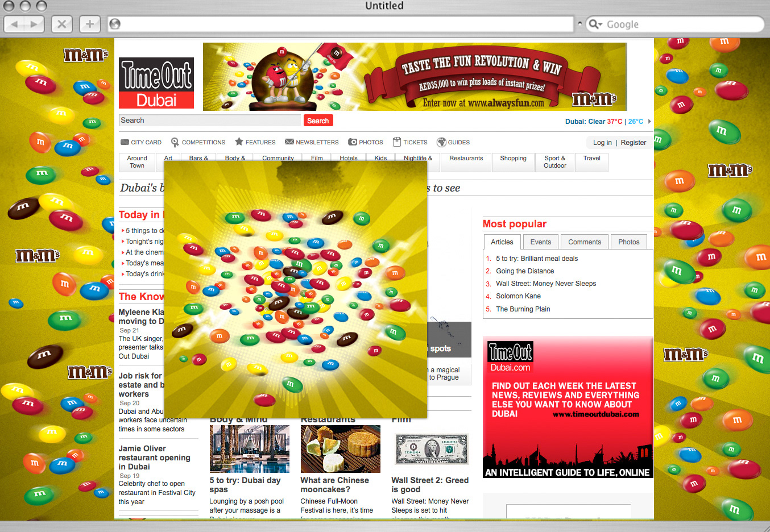Viewport: 770px width, 532px height.
Task: Open '5 to try: Brilliant meal deals'
Action: 536,259
